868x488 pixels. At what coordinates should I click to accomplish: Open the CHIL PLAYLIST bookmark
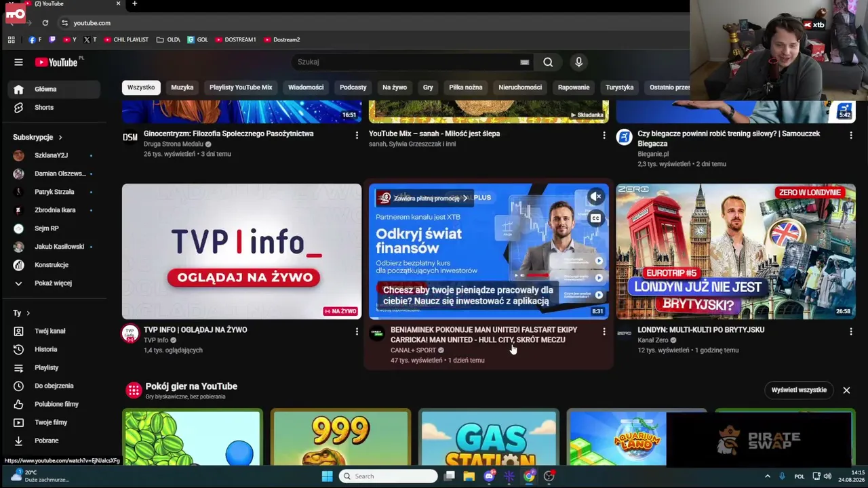(x=126, y=40)
